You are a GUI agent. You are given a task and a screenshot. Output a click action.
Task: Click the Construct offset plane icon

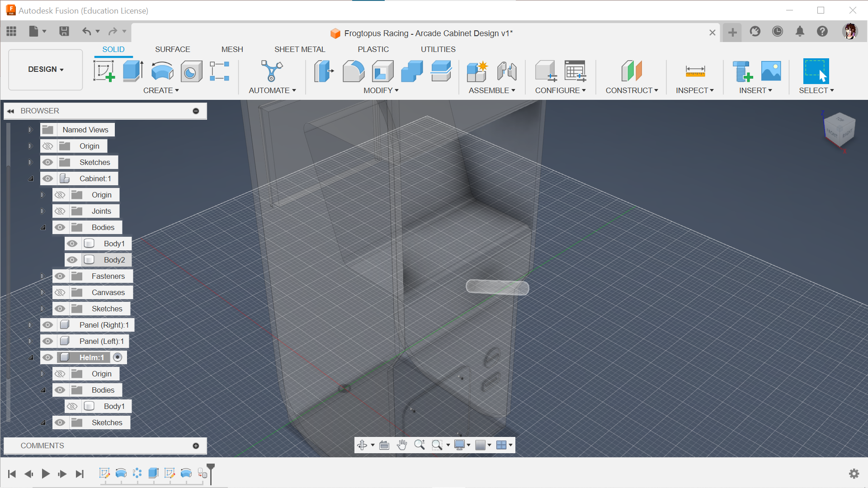point(631,70)
